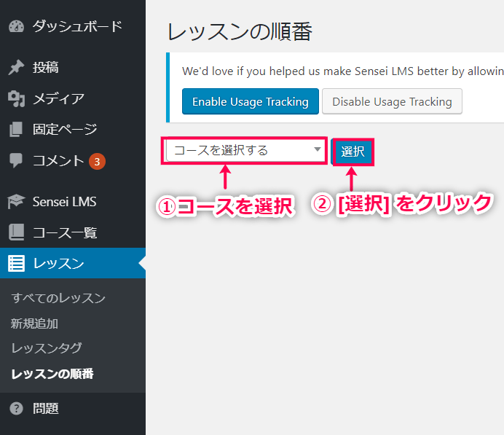Image resolution: width=504 pixels, height=435 pixels.
Task: Click the Sensei LMS graduation cap icon
Action: tap(16, 202)
